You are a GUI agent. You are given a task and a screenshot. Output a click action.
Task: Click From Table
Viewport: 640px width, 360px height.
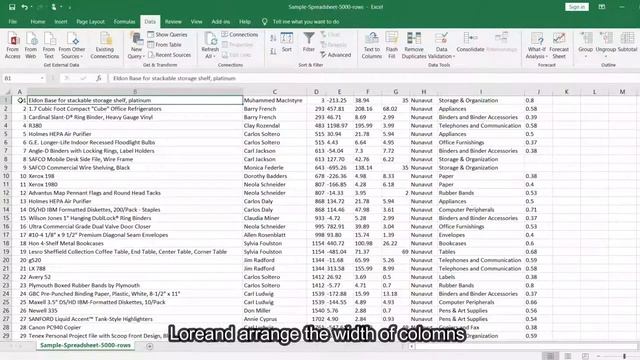click(164, 44)
